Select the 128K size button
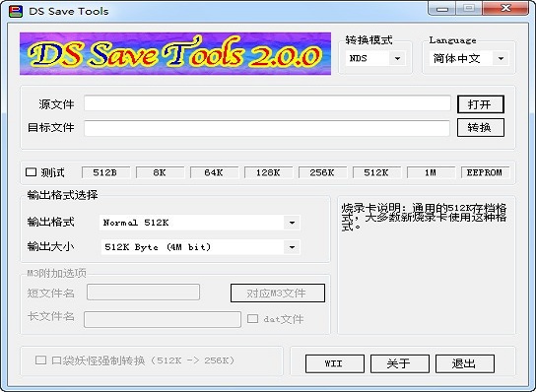The image size is (536, 392). pos(269,172)
